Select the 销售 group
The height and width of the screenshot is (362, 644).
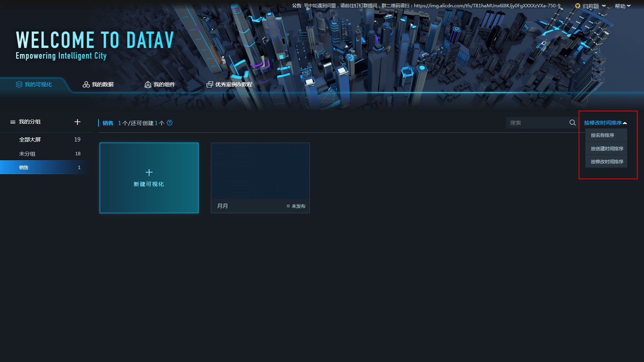[x=46, y=168]
